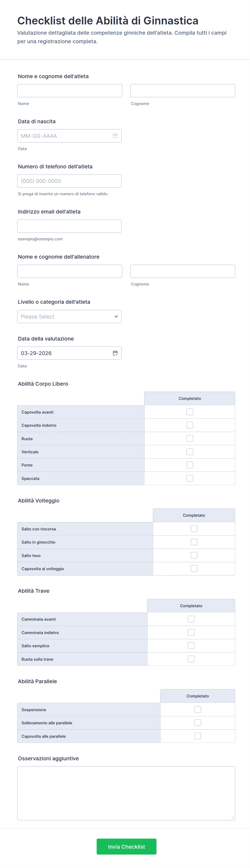Click athlete's Nome input field
The width and height of the screenshot is (250, 868).
[x=70, y=91]
